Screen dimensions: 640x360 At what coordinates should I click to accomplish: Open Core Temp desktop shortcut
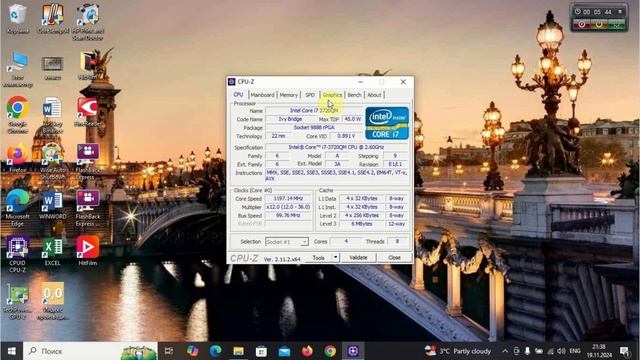pyautogui.click(x=53, y=18)
